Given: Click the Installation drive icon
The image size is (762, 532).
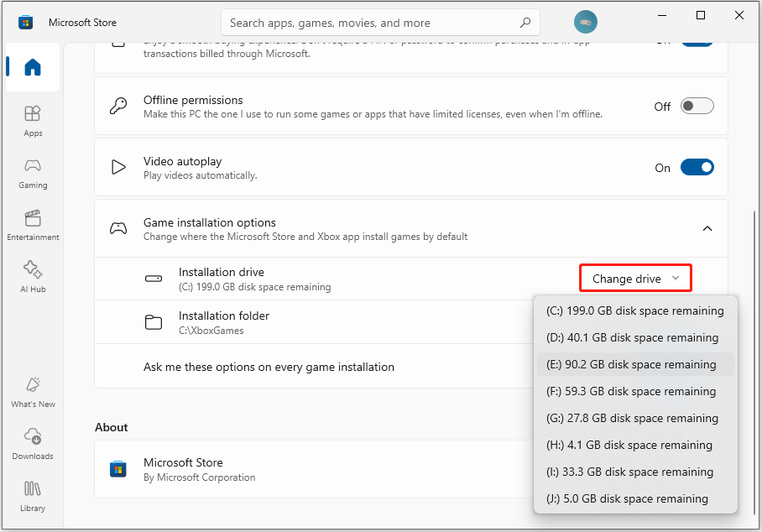Looking at the screenshot, I should point(154,279).
